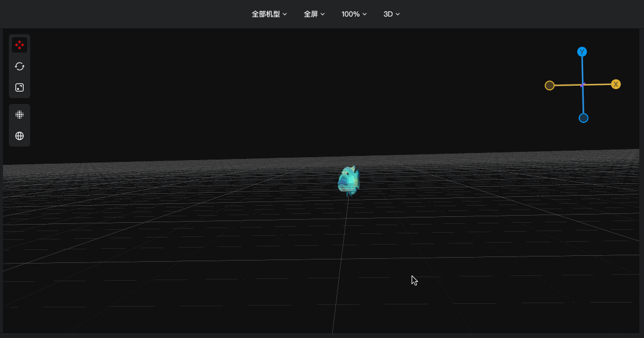
Task: Click the globe world-space icon
Action: (x=20, y=136)
